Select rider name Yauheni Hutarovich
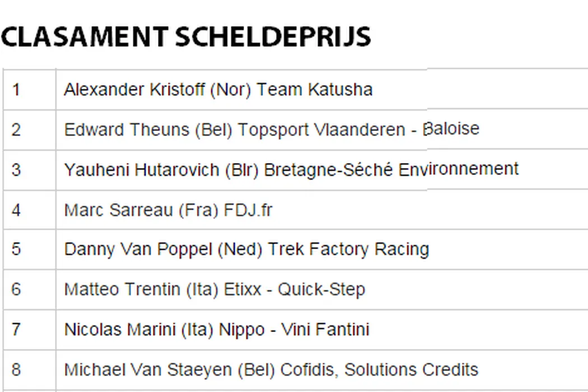 coord(141,170)
